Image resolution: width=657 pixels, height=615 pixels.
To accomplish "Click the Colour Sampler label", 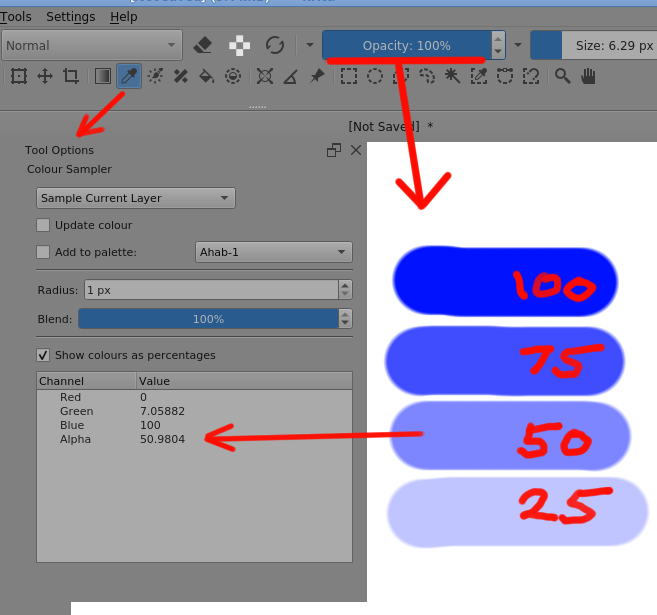I will (69, 169).
